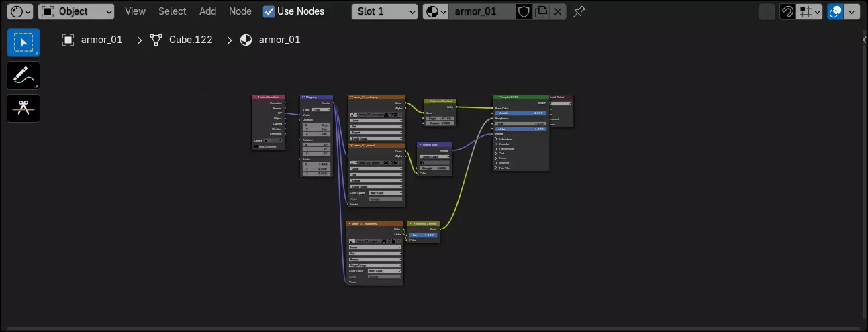Collapse the Texture Coordinate node
This screenshot has height=332, width=868.
click(x=255, y=97)
